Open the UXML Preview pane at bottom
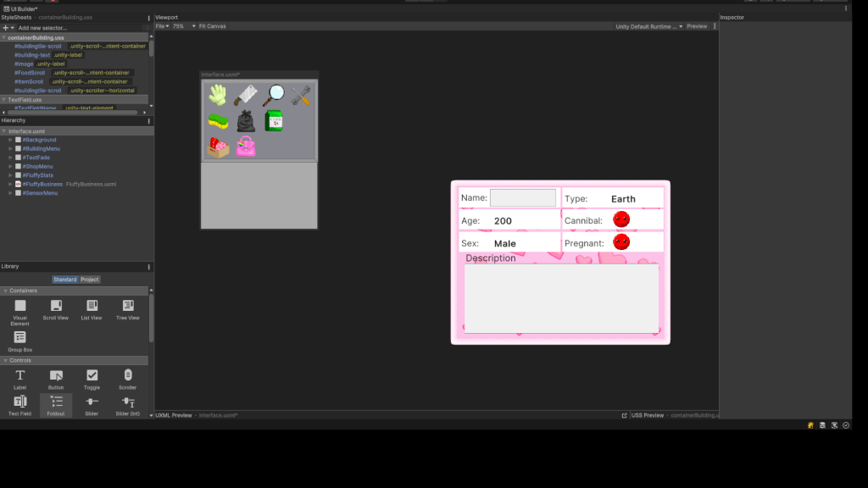 coord(174,416)
